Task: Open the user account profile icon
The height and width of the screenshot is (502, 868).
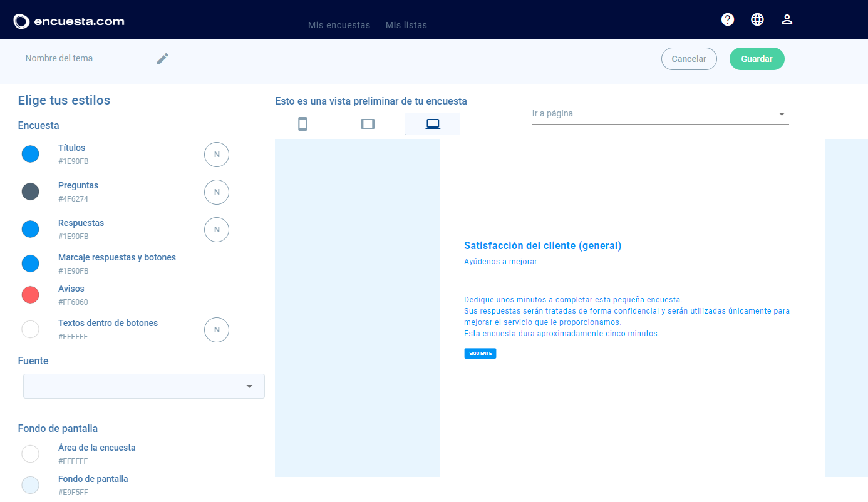Action: [787, 19]
